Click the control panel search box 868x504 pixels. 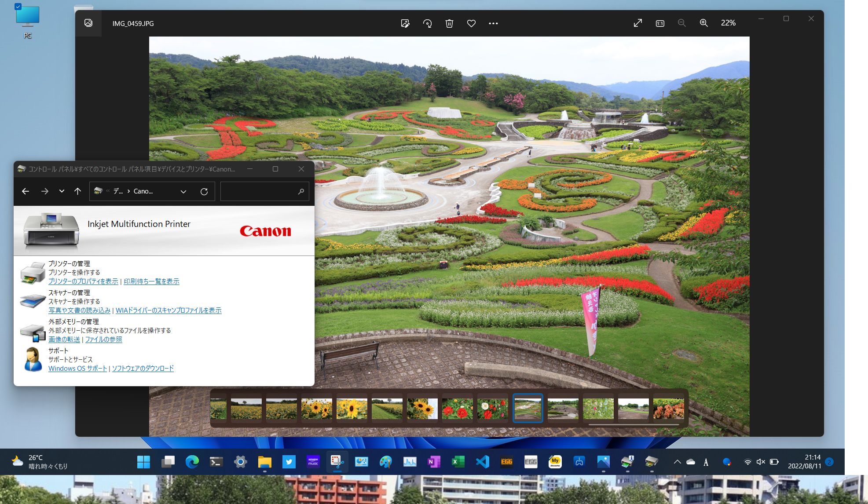click(260, 191)
